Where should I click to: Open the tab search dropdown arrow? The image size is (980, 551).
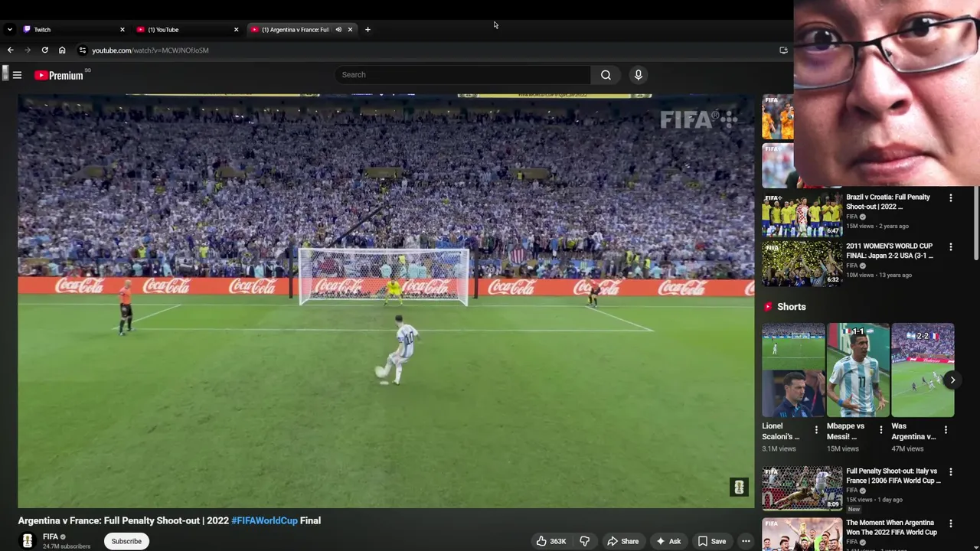click(x=9, y=29)
